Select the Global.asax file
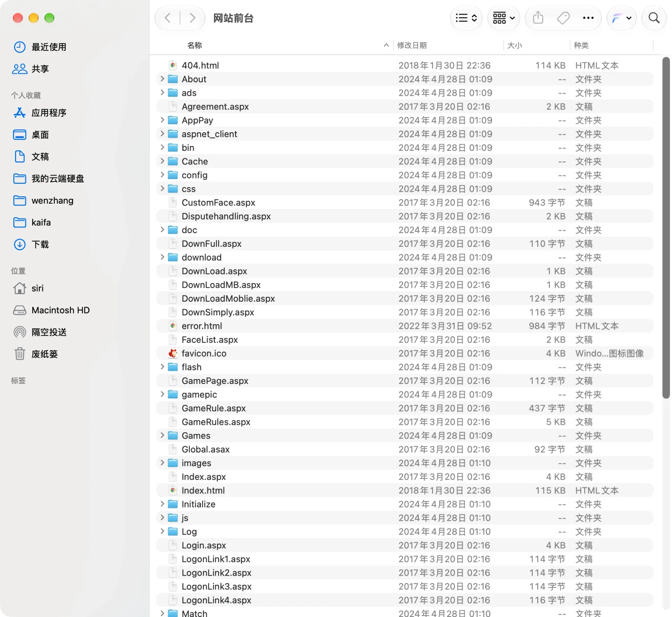The height and width of the screenshot is (617, 672). 405,449
